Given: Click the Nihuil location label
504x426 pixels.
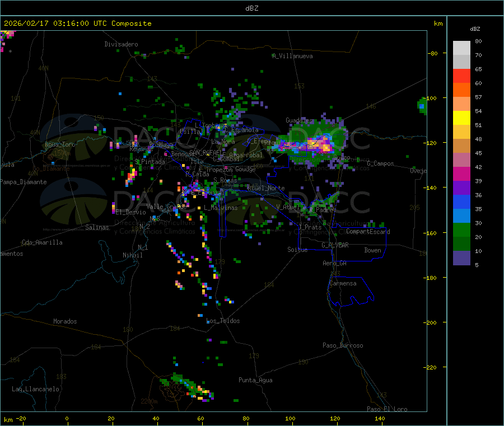Looking at the screenshot, I should pos(132,255).
